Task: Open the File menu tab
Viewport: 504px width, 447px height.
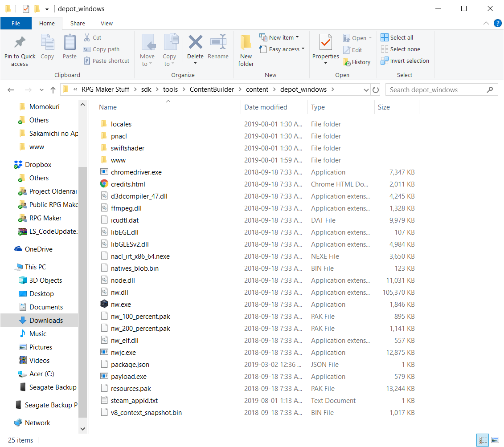Action: 16,23
